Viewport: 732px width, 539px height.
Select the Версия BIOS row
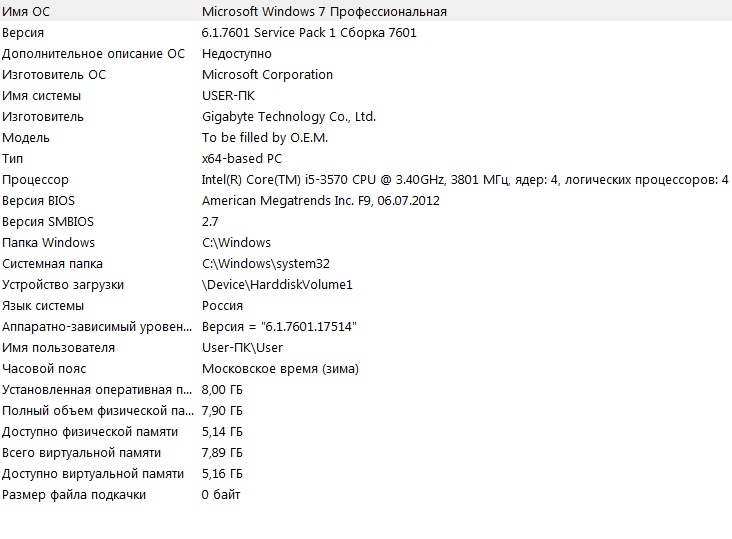[x=366, y=200]
